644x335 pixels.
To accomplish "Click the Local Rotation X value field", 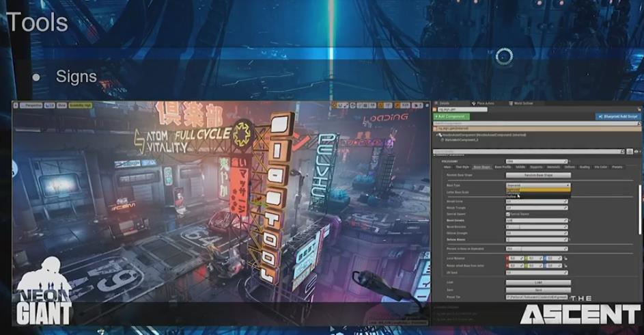I will click(515, 258).
